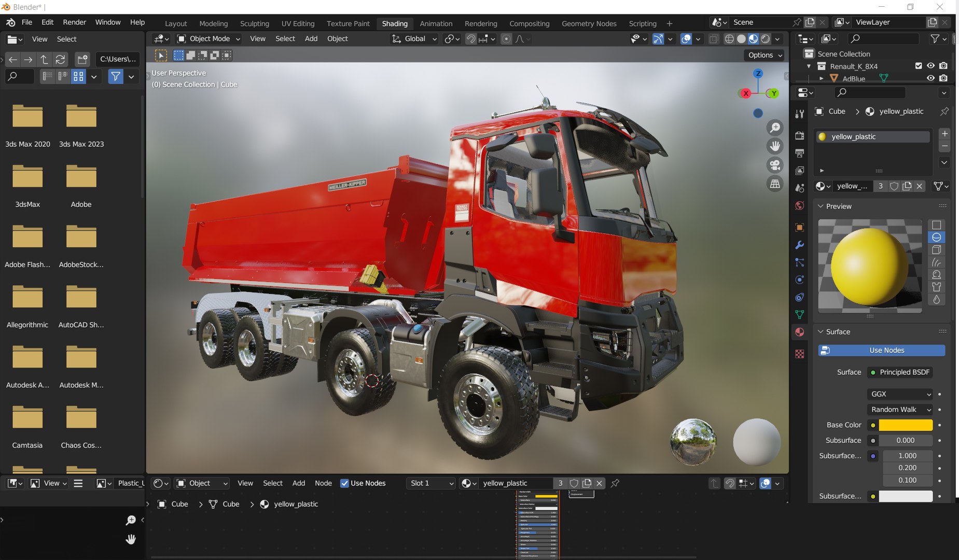The image size is (959, 560).
Task: Unlink yellow_plastic material X in properties
Action: (x=920, y=186)
